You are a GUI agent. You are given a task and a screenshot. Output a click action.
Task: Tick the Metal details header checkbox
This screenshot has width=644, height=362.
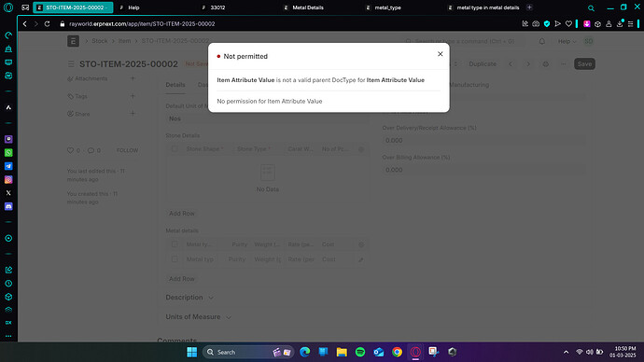pyautogui.click(x=175, y=244)
